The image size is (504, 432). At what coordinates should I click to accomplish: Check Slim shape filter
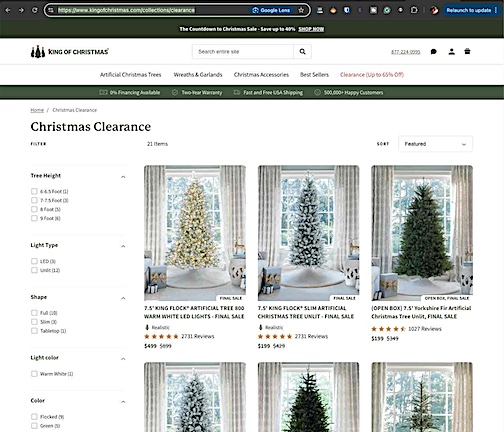[34, 322]
